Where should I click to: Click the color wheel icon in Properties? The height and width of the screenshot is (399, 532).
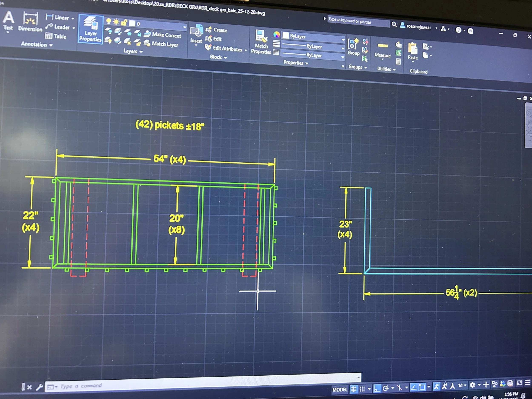pos(277,35)
